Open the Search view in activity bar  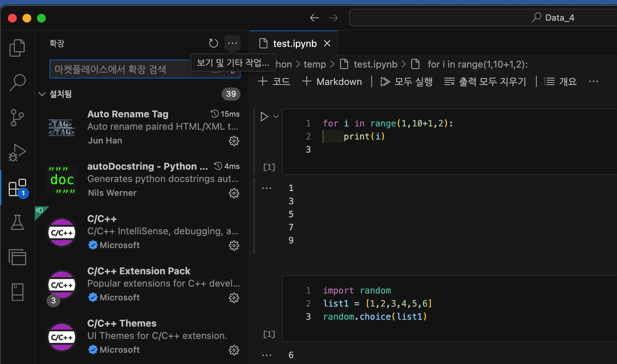pyautogui.click(x=17, y=82)
